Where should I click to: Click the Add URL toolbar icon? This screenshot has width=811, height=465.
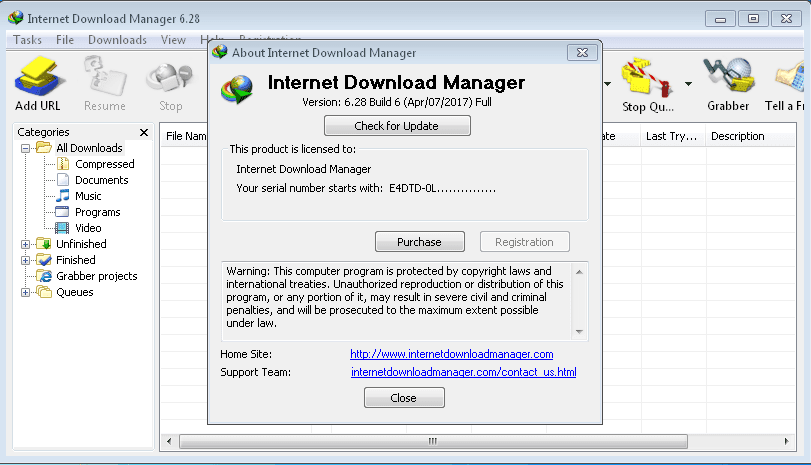coord(38,77)
